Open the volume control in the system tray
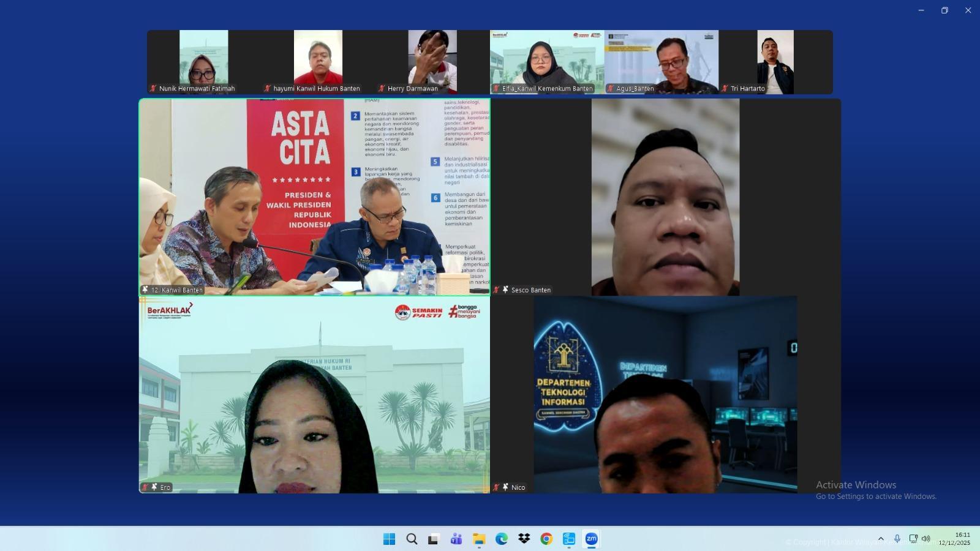Image resolution: width=980 pixels, height=551 pixels. click(x=926, y=539)
